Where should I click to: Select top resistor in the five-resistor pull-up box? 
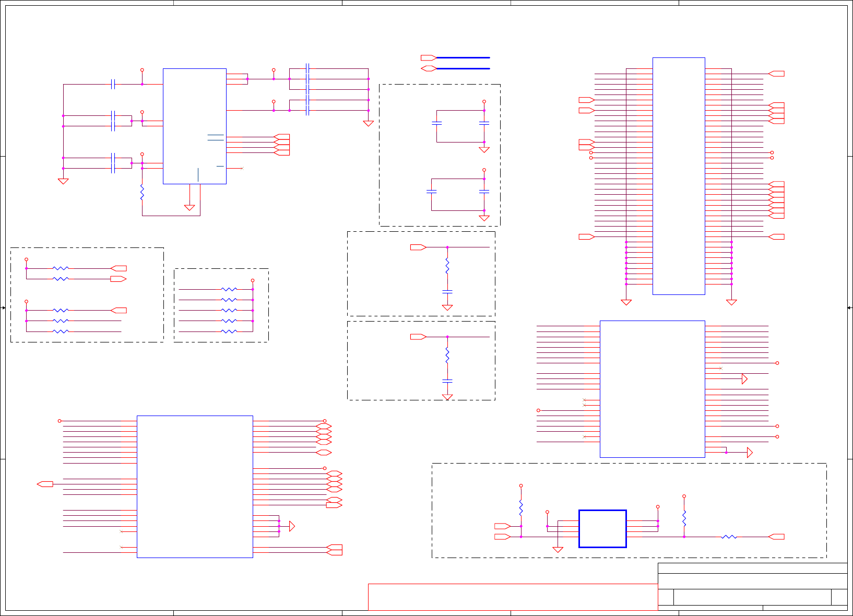coord(229,289)
